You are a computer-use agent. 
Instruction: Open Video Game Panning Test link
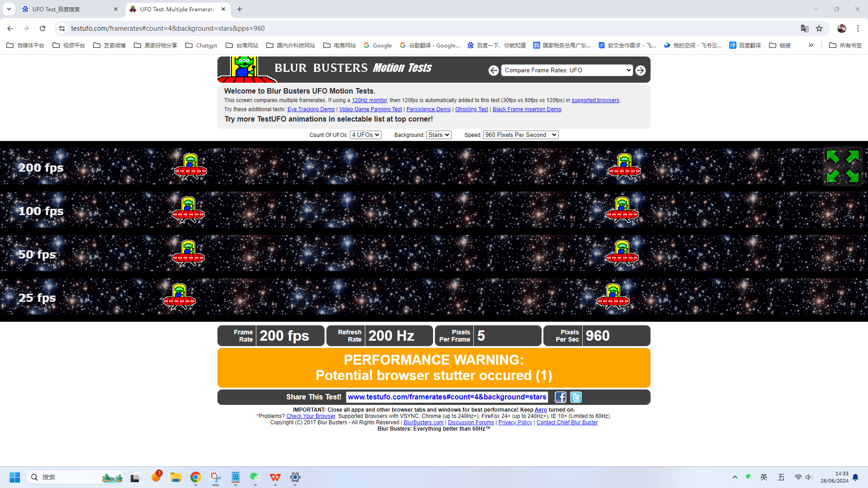[x=370, y=109]
